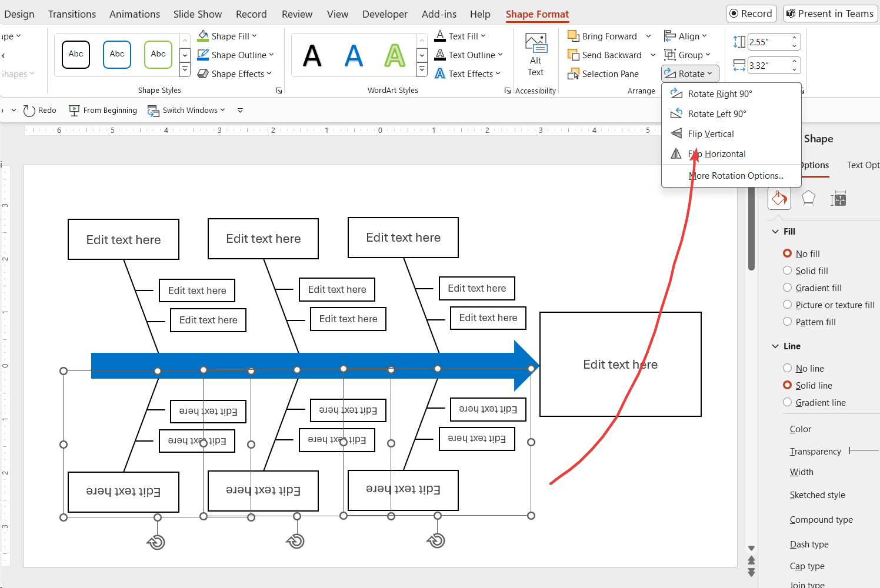Open More Rotation Options
Viewport: 880px width, 588px height.
[x=736, y=176]
